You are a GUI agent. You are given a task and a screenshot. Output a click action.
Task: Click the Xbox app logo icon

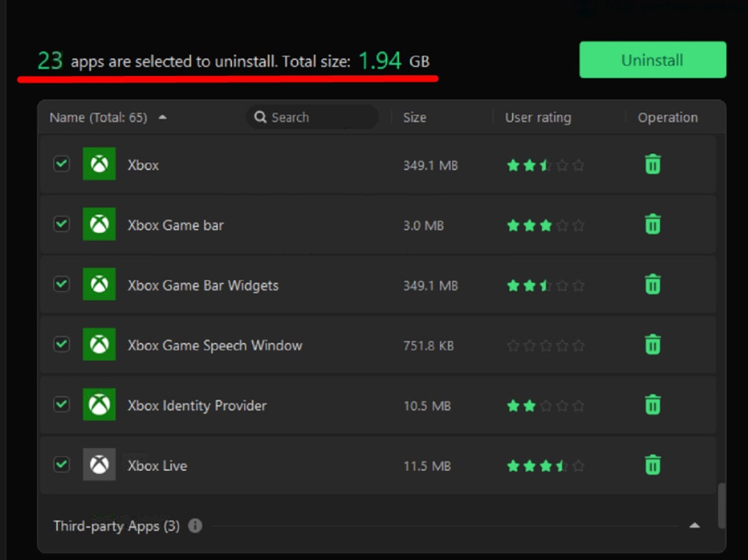(x=99, y=164)
